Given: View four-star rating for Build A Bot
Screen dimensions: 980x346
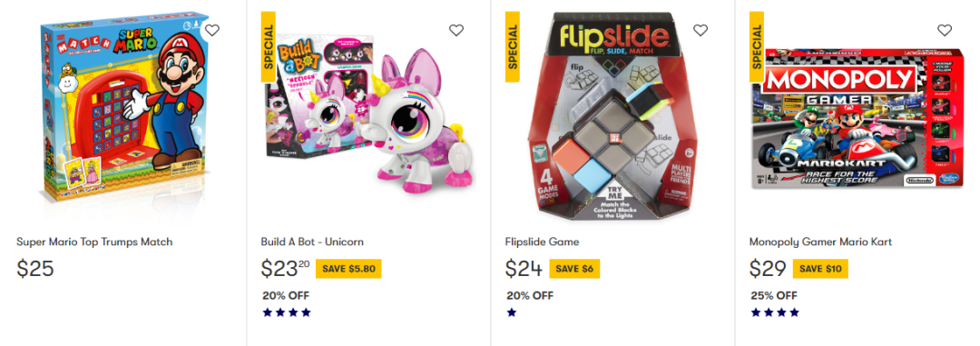Looking at the screenshot, I should click(x=286, y=312).
